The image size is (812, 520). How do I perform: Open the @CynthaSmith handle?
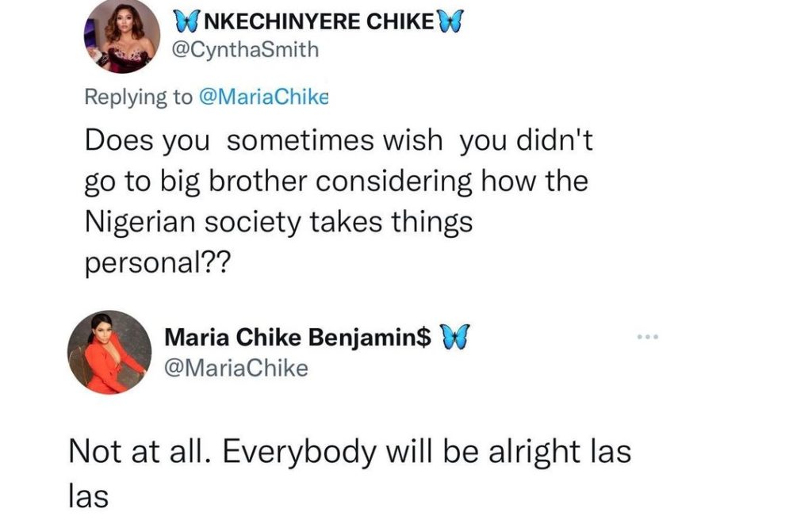pos(247,50)
